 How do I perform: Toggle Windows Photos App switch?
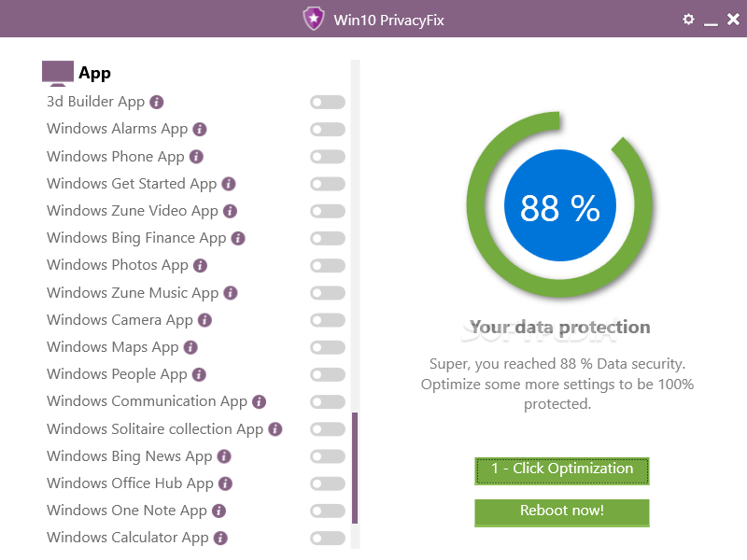(328, 265)
